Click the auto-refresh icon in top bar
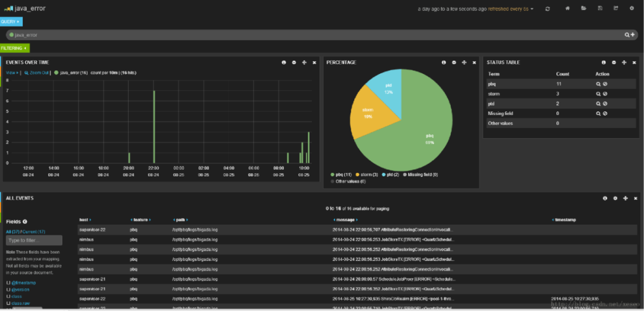 coord(547,8)
